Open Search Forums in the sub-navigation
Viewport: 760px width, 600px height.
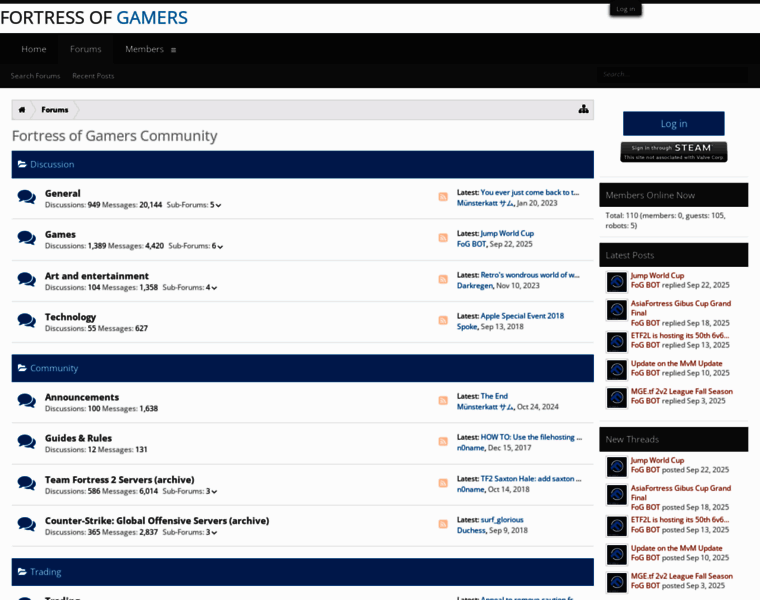pyautogui.click(x=35, y=76)
